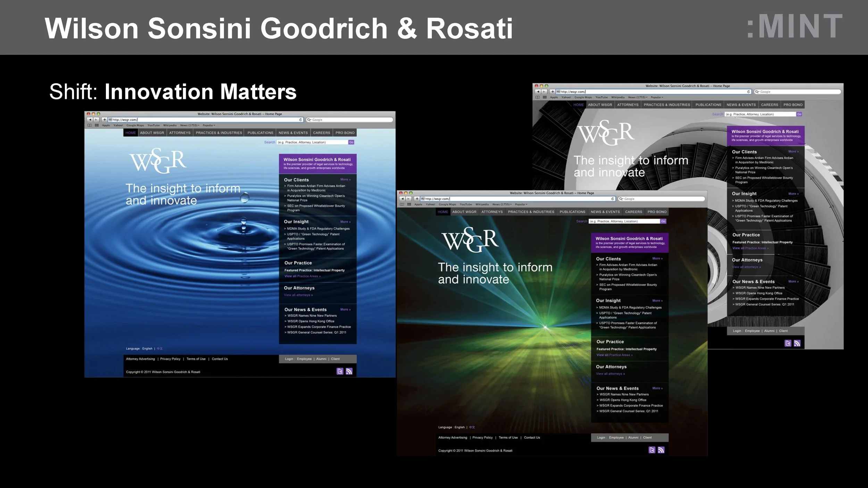Select PRO BONO nav tab on green laser page
868x488 pixels.
coord(657,212)
